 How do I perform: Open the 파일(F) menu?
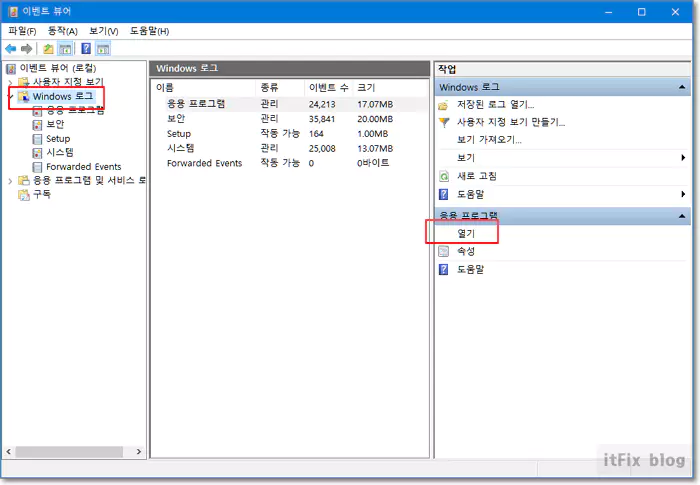pos(22,31)
